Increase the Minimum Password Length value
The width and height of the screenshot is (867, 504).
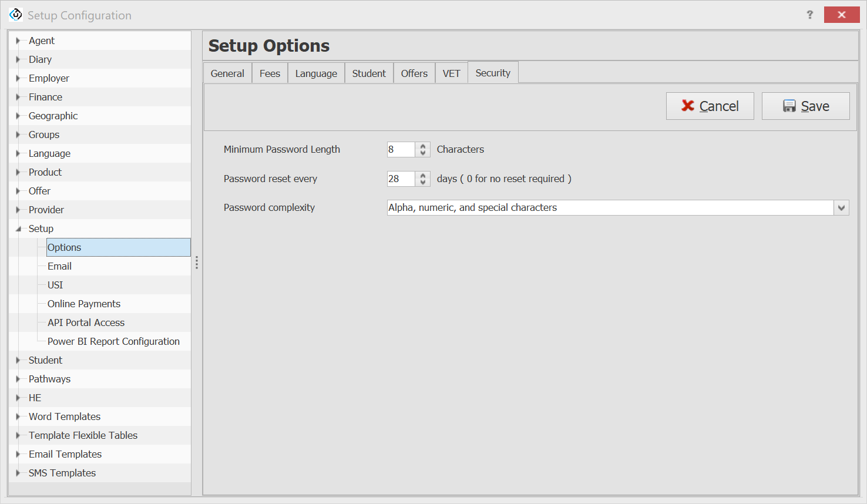point(423,146)
